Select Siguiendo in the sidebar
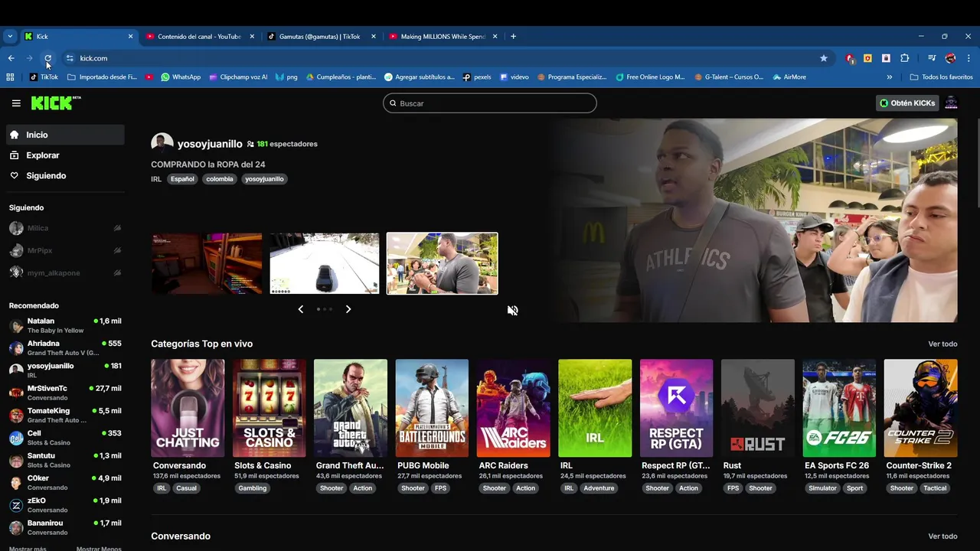The image size is (980, 551). click(x=65, y=176)
